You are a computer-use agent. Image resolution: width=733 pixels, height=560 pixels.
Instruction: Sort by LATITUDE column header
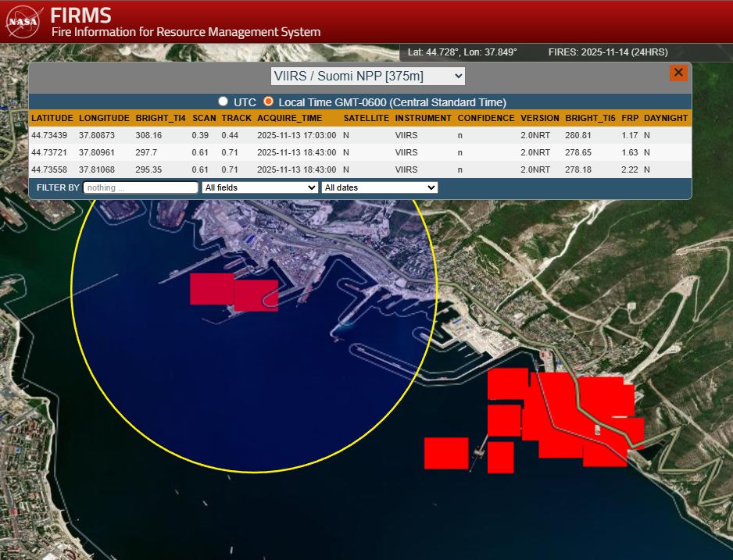[52, 118]
